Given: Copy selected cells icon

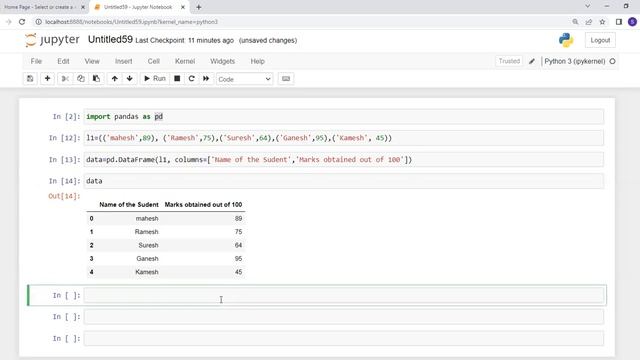Looking at the screenshot, I should pos(80,79).
